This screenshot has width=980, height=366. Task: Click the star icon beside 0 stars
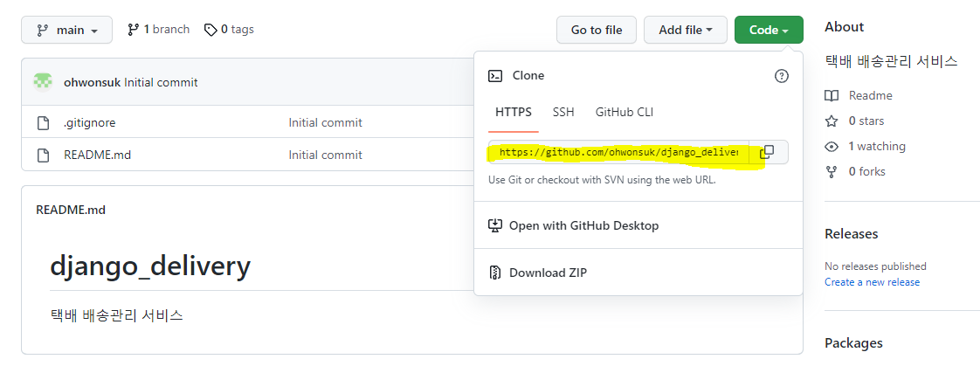[x=832, y=121]
